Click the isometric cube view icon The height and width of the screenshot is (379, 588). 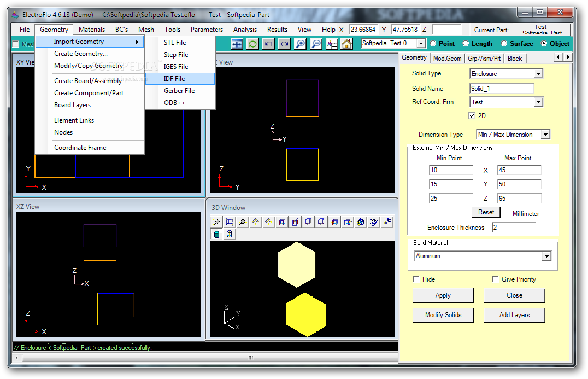pyautogui.click(x=361, y=222)
